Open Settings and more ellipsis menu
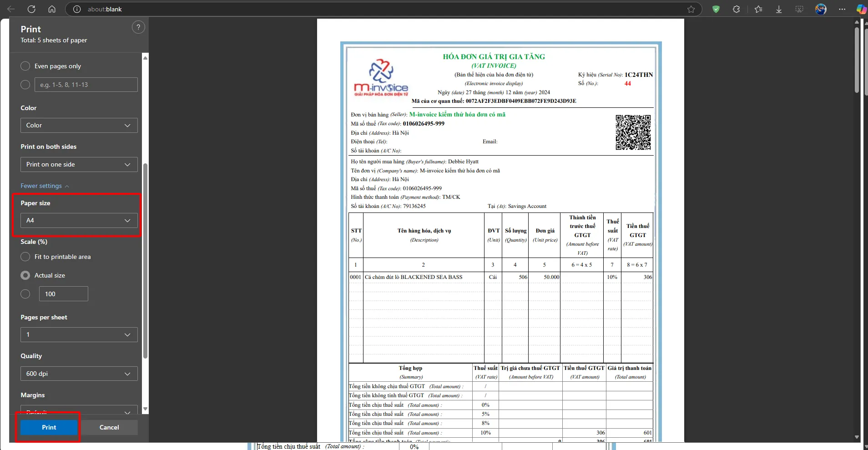Screen dimensions: 868x450 pos(842,9)
